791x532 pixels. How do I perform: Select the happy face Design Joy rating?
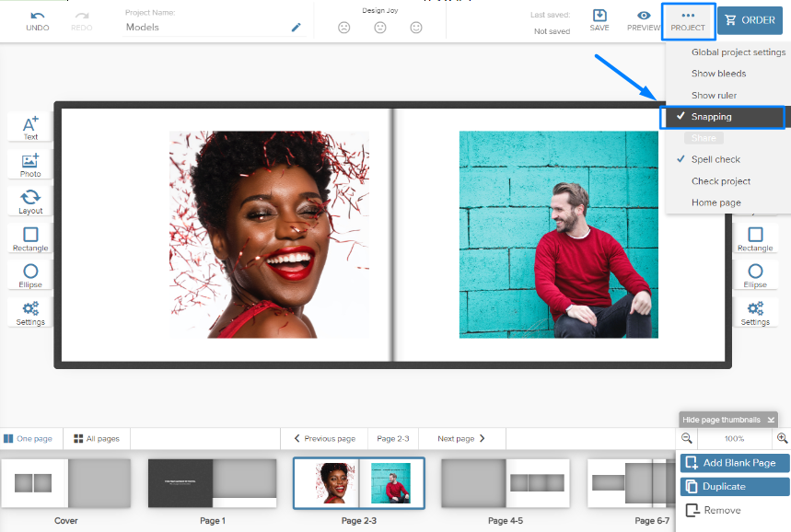coord(416,28)
